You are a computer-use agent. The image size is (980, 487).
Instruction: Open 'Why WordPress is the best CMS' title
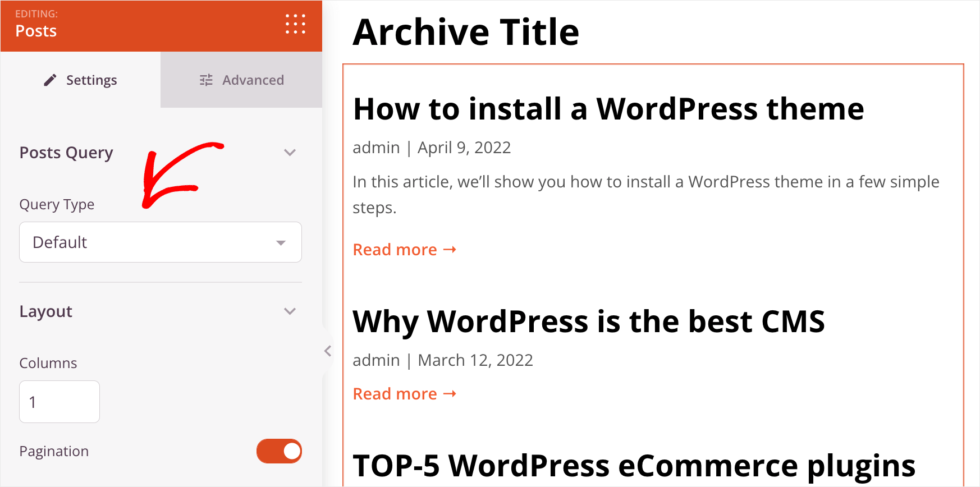point(589,322)
